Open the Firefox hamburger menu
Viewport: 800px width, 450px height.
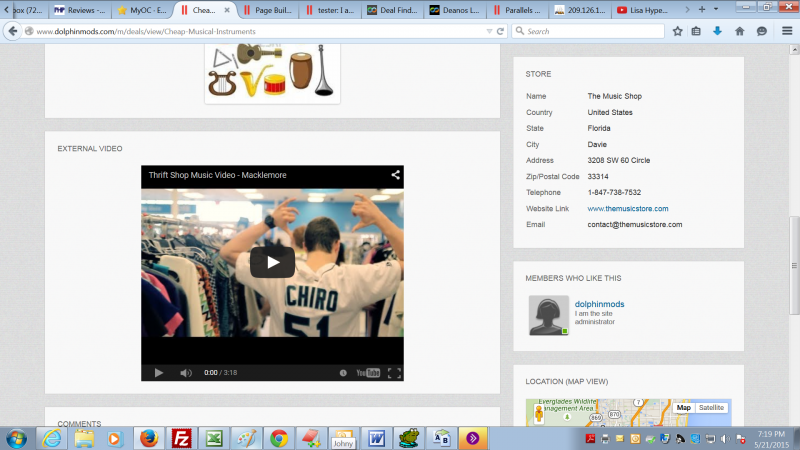pyautogui.click(x=787, y=31)
